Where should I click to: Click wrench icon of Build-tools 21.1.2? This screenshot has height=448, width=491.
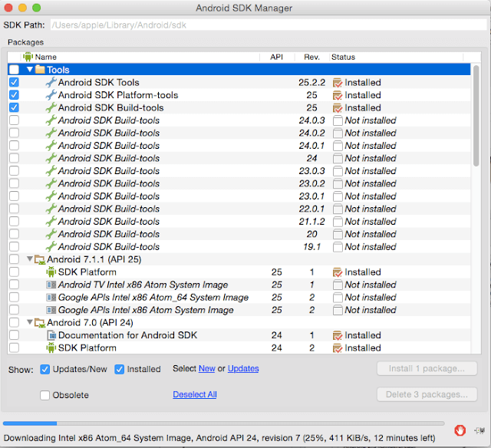(x=51, y=222)
